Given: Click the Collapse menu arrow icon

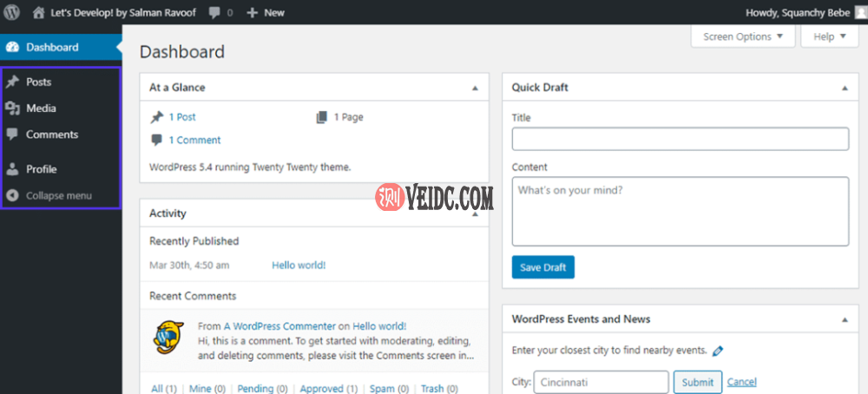Looking at the screenshot, I should [13, 195].
